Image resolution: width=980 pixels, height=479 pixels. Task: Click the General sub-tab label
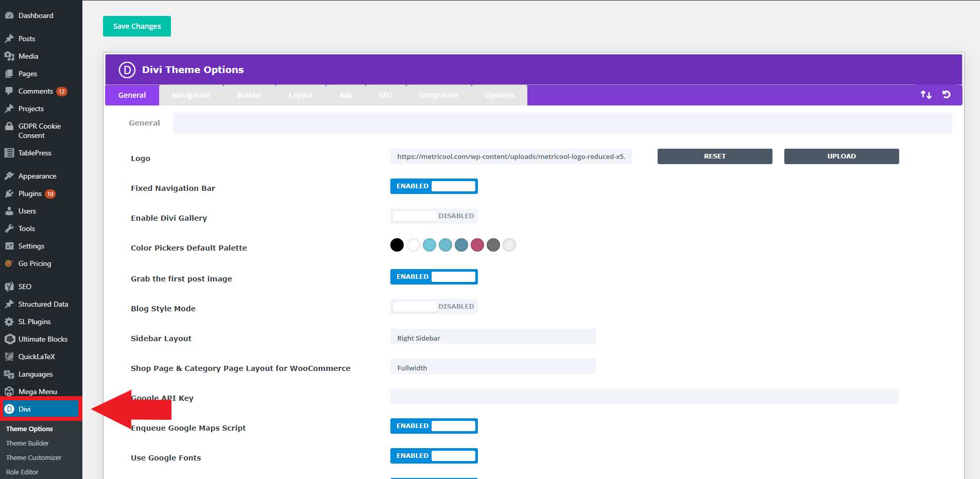click(144, 123)
